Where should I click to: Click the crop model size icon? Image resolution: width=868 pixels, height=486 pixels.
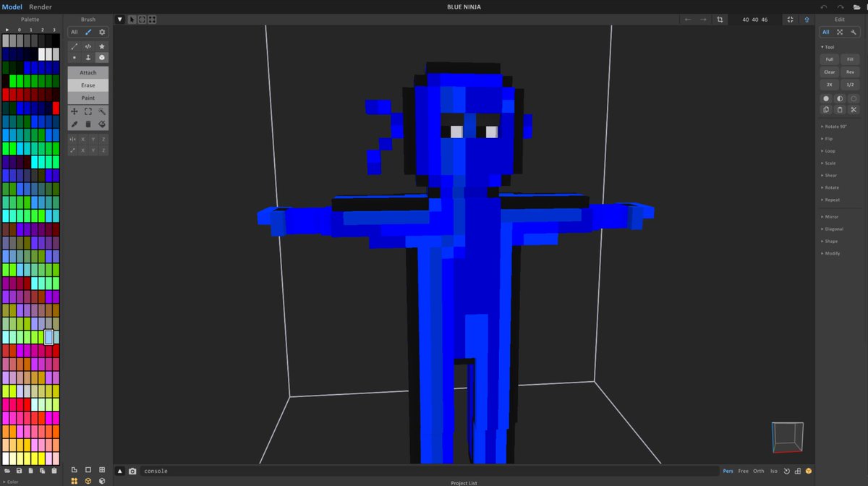coord(720,20)
